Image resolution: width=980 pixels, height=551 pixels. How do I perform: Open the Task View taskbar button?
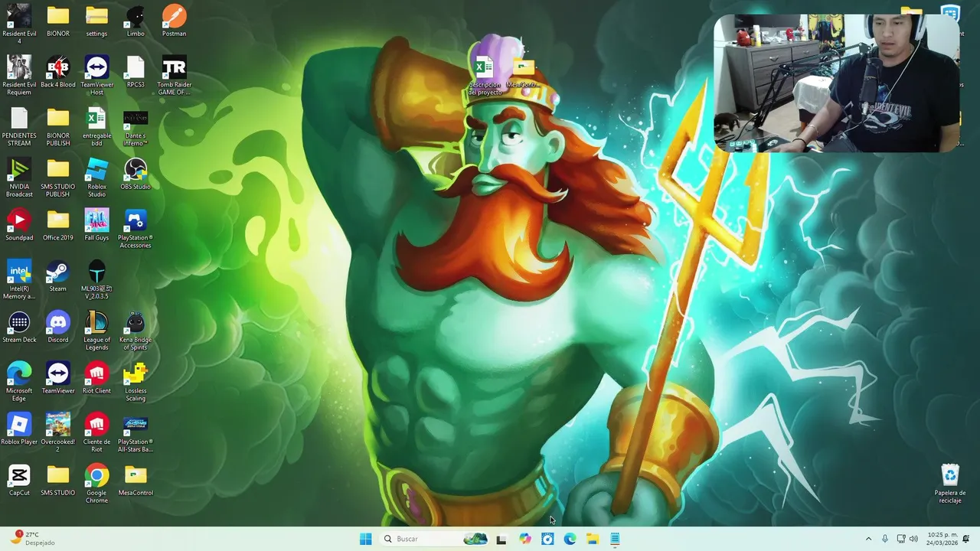501,539
